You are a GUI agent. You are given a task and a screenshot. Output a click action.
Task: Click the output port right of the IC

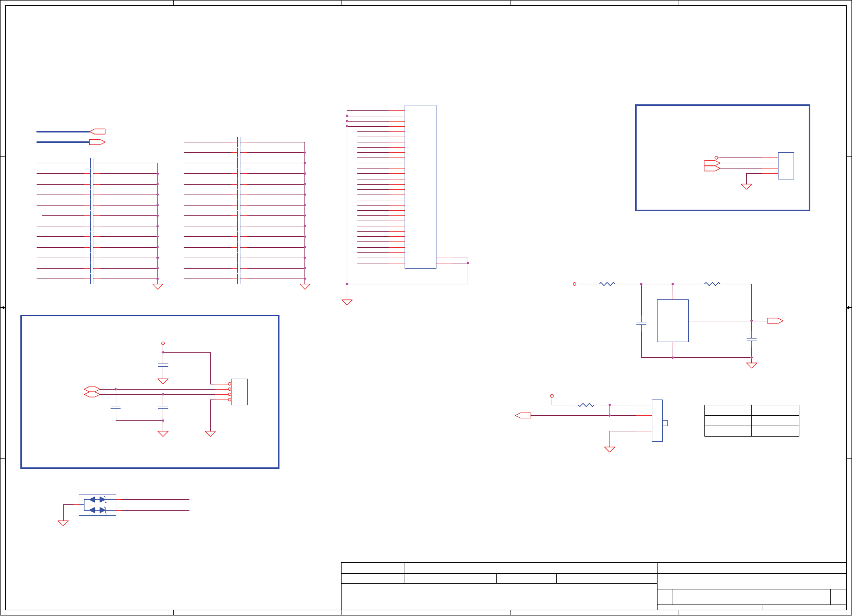coord(775,321)
